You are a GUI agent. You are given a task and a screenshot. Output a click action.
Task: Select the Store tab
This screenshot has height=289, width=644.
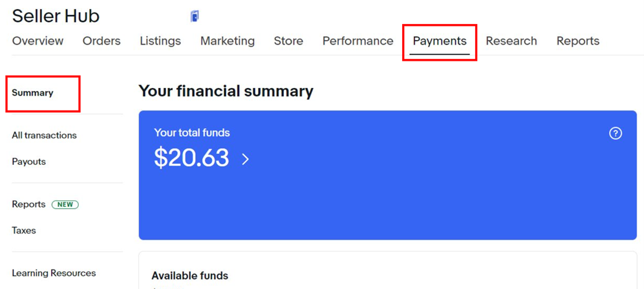[288, 41]
